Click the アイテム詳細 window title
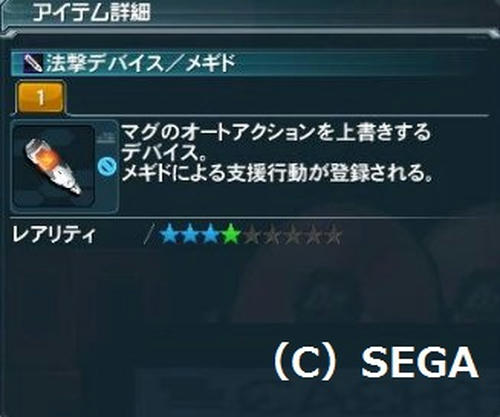Viewport: 500px width, 417px height. [92, 13]
